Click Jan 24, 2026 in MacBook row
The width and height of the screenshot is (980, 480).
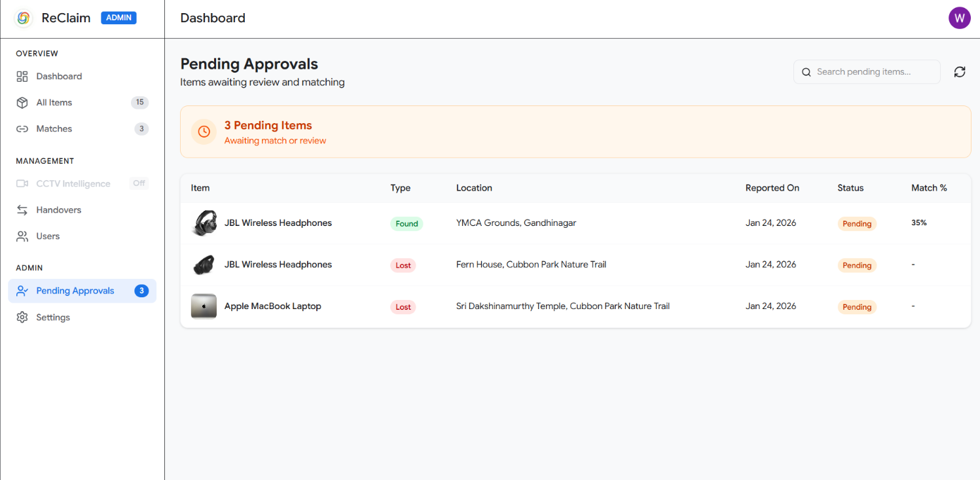pyautogui.click(x=771, y=306)
